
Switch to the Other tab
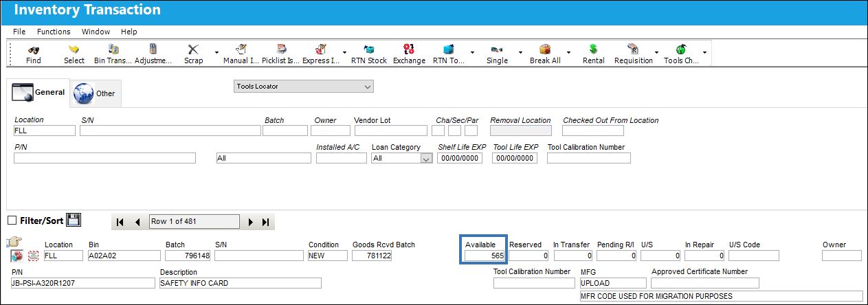coord(96,94)
